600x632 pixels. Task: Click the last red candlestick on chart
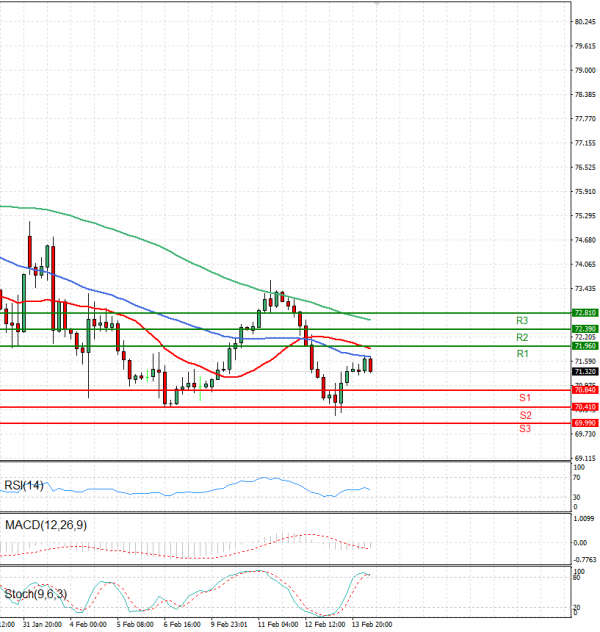point(370,365)
